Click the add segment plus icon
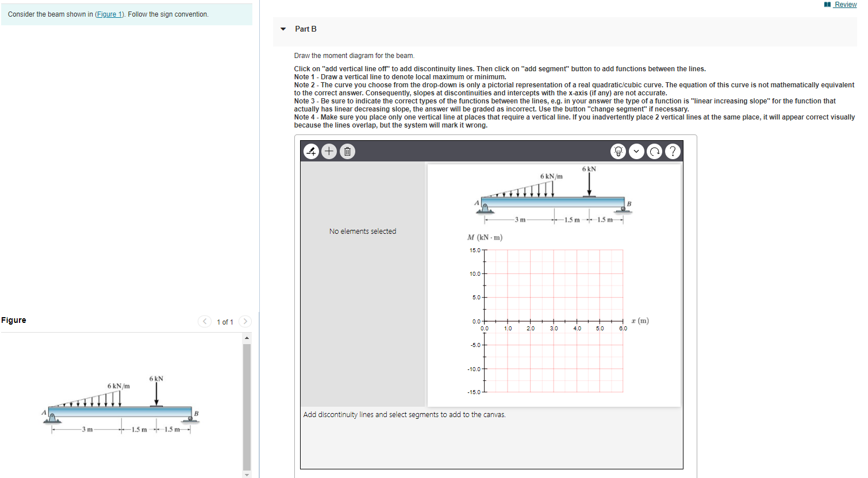 click(x=329, y=151)
